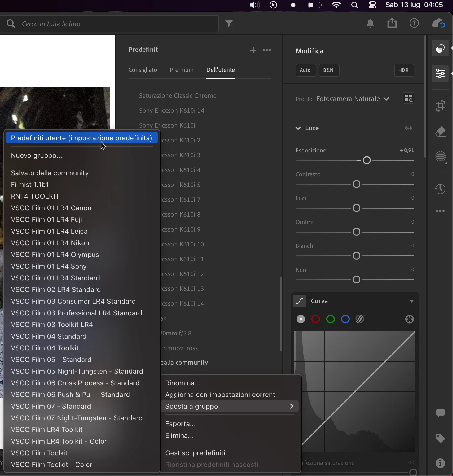453x476 pixels.
Task: Click the presets list scrollbar
Action: (x=281, y=314)
